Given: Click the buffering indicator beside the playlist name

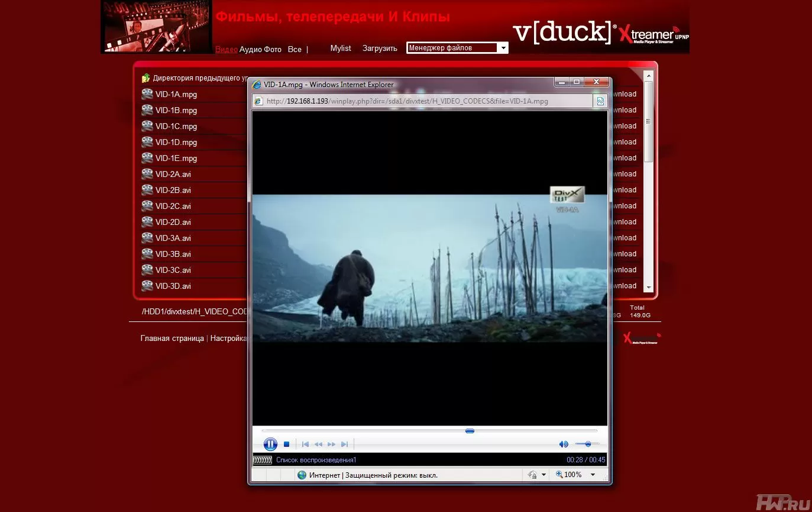Looking at the screenshot, I should coord(262,460).
